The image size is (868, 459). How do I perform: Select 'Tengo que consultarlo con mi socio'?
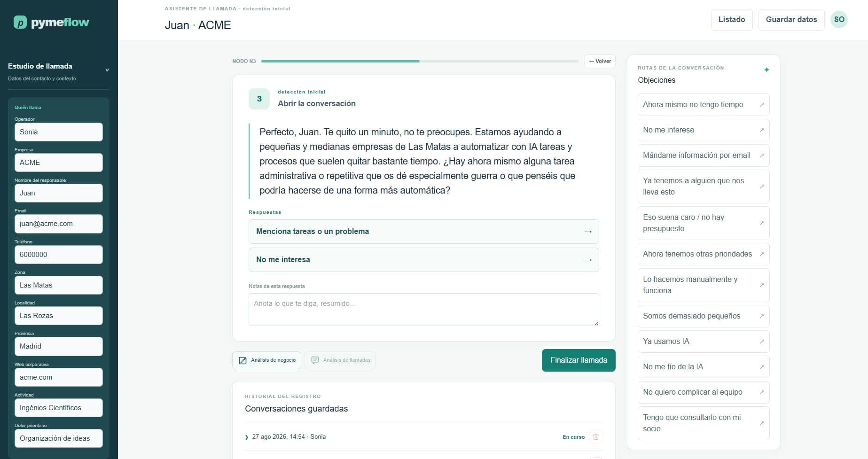703,423
